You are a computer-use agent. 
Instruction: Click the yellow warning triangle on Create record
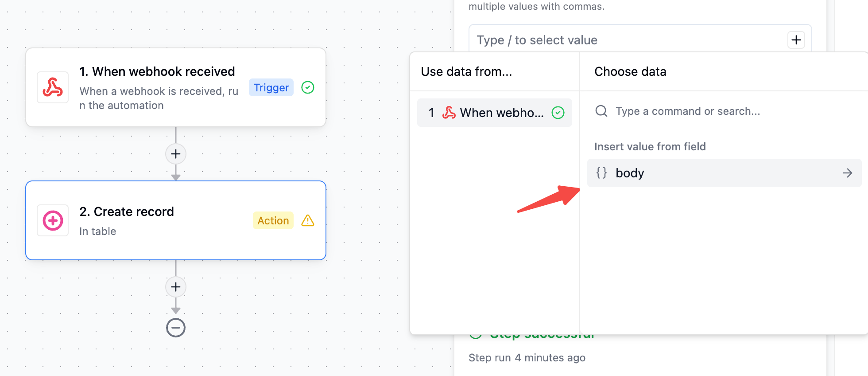(308, 220)
